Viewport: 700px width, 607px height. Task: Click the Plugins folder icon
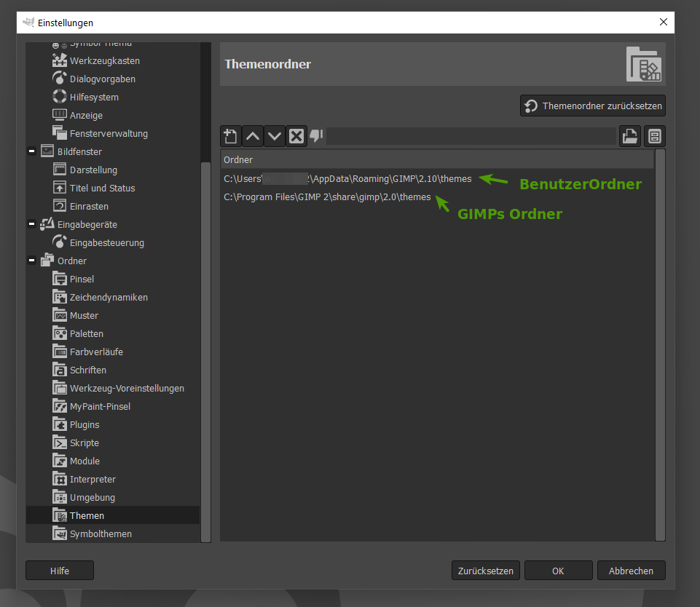coord(60,424)
